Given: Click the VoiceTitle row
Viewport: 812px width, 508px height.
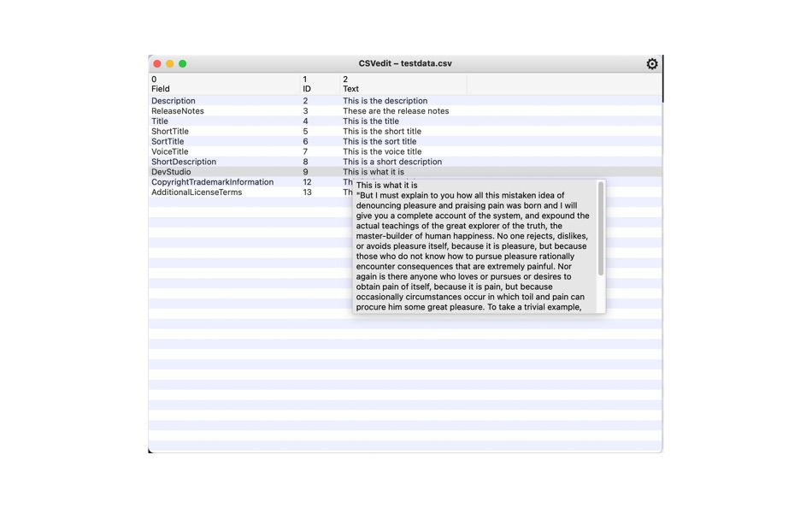Looking at the screenshot, I should [x=405, y=151].
